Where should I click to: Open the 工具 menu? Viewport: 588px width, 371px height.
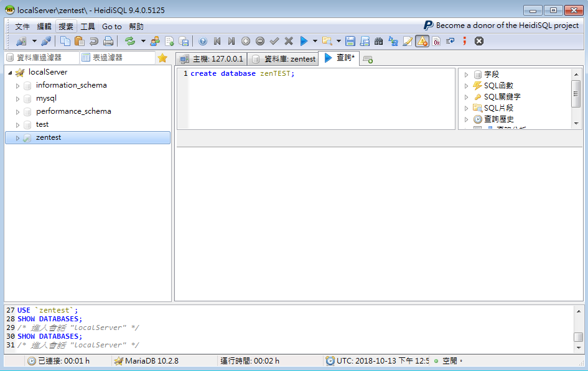click(88, 27)
